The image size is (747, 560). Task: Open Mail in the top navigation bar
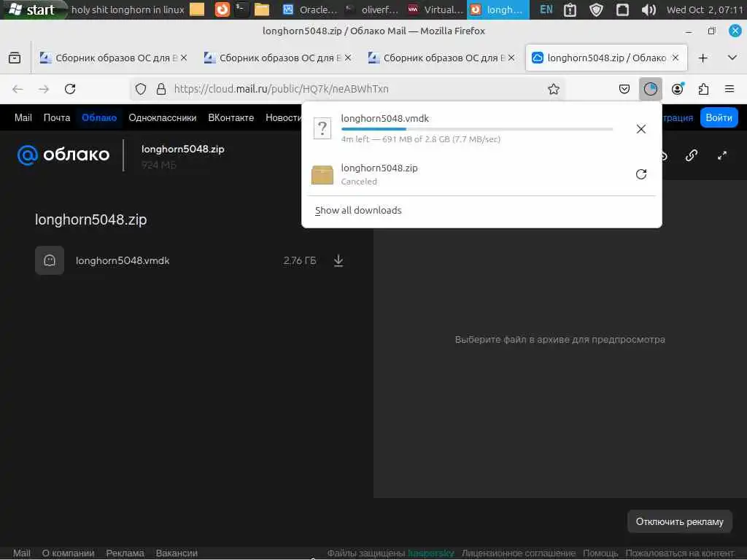coord(23,117)
